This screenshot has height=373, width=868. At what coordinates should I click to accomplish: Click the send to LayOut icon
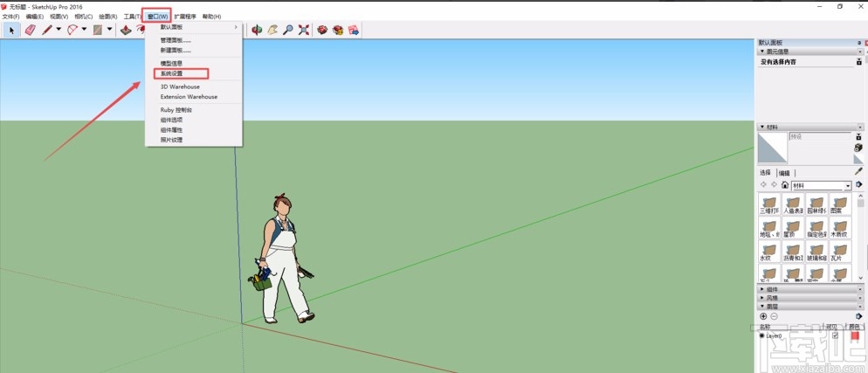click(x=353, y=30)
